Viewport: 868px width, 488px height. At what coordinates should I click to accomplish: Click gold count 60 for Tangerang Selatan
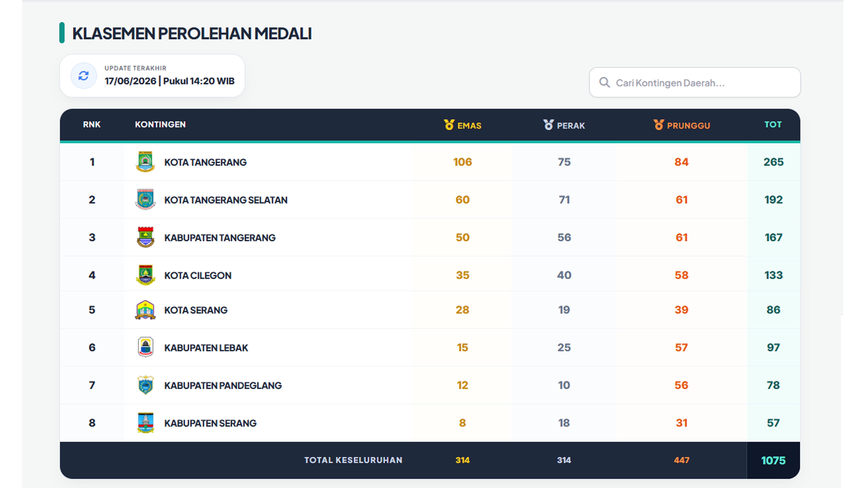(463, 200)
